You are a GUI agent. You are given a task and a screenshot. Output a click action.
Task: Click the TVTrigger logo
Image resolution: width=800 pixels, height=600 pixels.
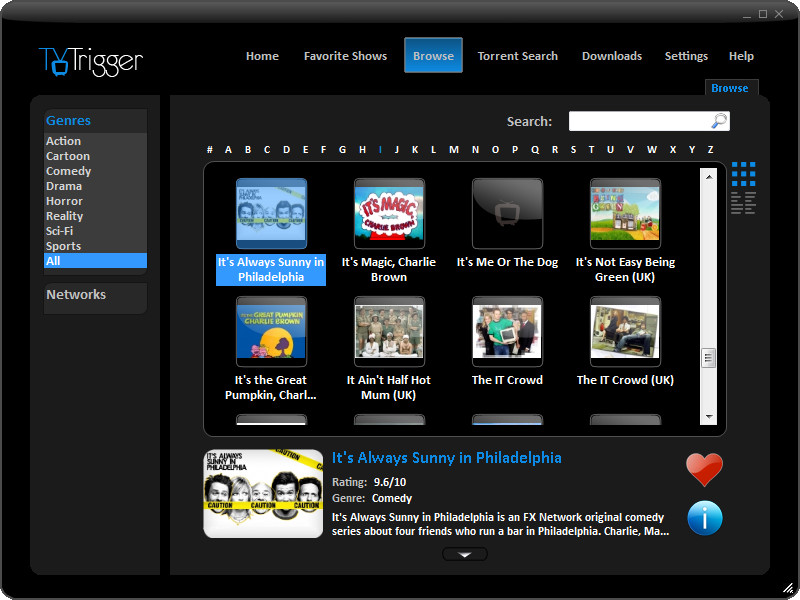coord(91,61)
